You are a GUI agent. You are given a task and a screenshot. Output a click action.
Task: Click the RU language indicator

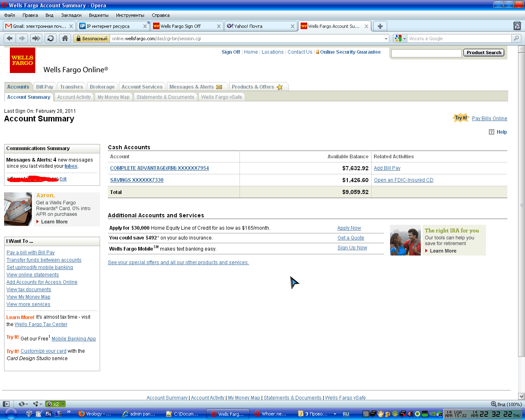[x=346, y=414]
